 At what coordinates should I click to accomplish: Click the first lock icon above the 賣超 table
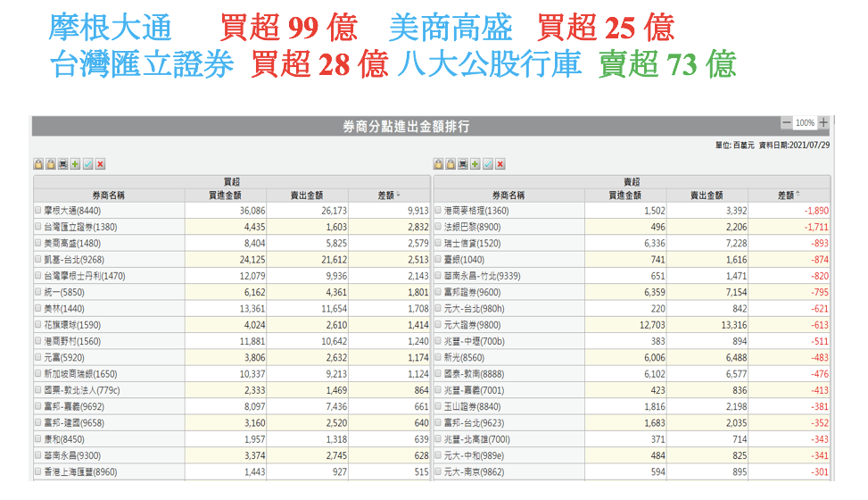438,164
